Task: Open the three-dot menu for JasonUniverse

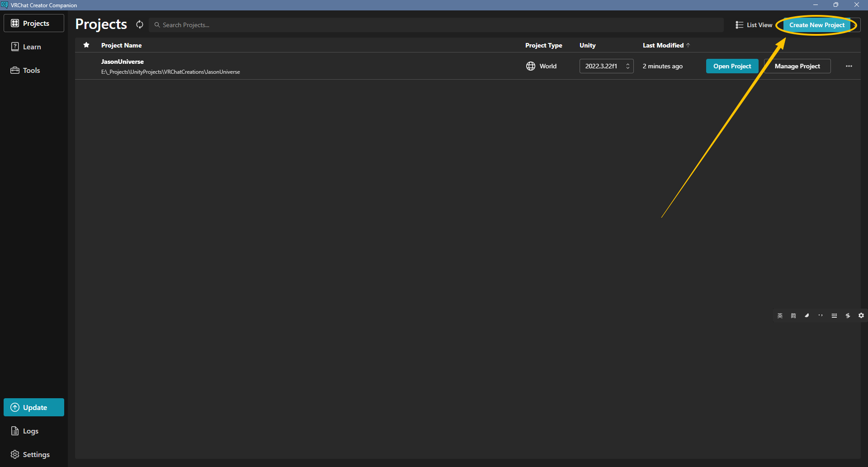Action: (x=849, y=66)
